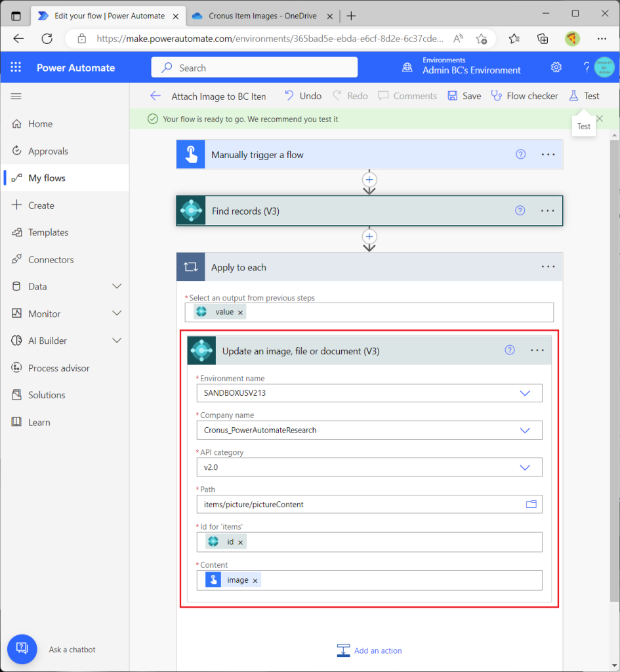
Task: Expand the API category dropdown
Action: pyautogui.click(x=525, y=467)
